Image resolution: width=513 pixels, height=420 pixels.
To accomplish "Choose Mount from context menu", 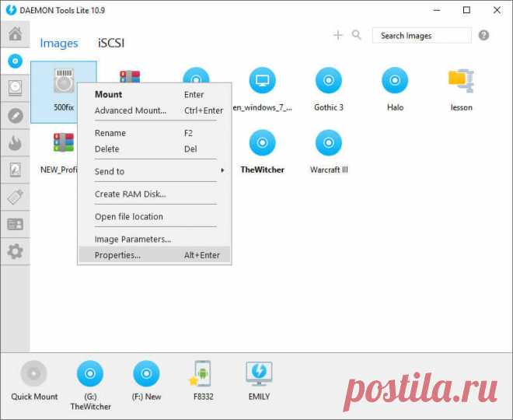I will click(x=155, y=95).
